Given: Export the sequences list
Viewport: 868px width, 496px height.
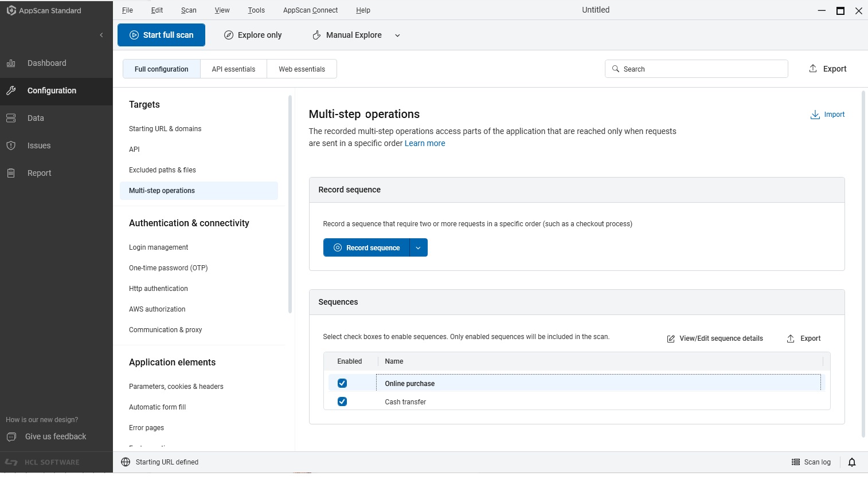Looking at the screenshot, I should coord(804,338).
